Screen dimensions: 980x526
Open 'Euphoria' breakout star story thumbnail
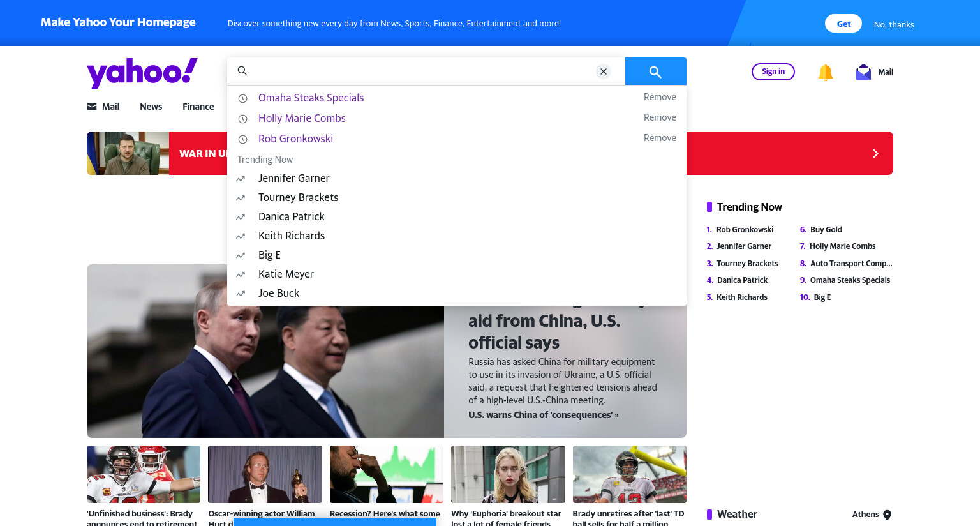pos(508,474)
